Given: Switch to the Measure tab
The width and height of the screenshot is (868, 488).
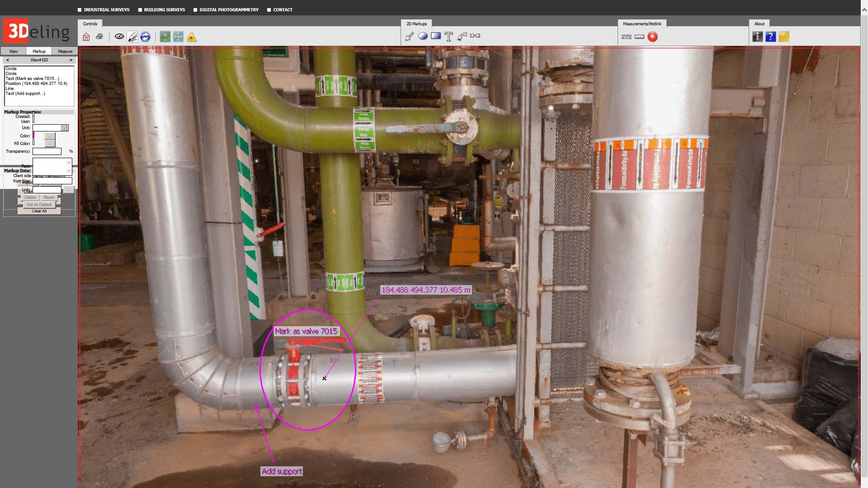Looking at the screenshot, I should (65, 51).
